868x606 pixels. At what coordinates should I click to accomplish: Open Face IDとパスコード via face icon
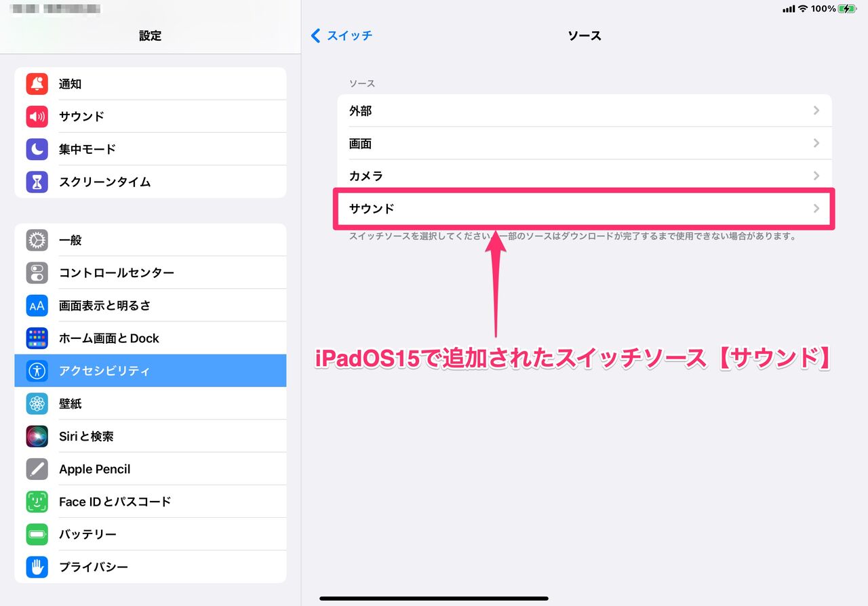coord(37,501)
